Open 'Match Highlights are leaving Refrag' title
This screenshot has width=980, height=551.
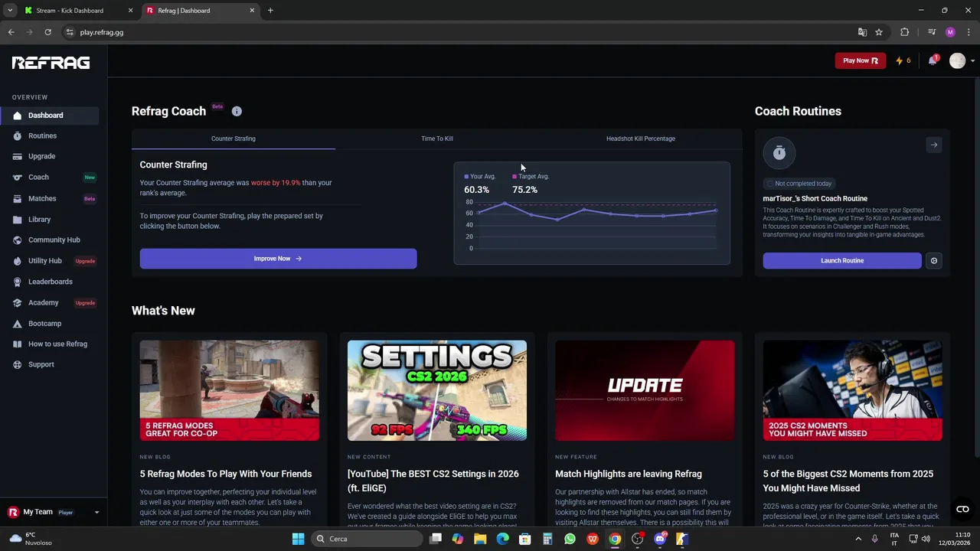629,474
